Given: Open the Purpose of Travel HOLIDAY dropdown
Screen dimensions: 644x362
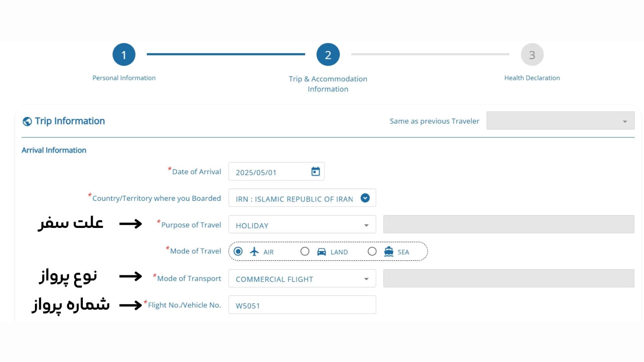Looking at the screenshot, I should pos(302,224).
